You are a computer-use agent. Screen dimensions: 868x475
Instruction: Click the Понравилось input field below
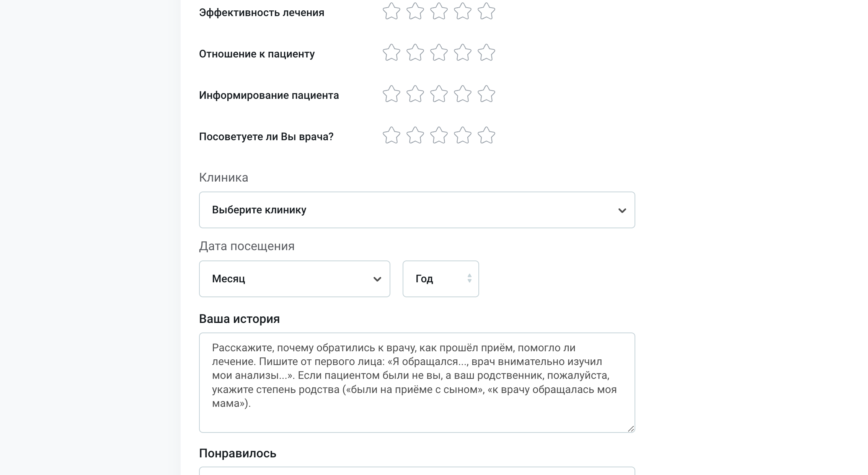tap(416, 472)
